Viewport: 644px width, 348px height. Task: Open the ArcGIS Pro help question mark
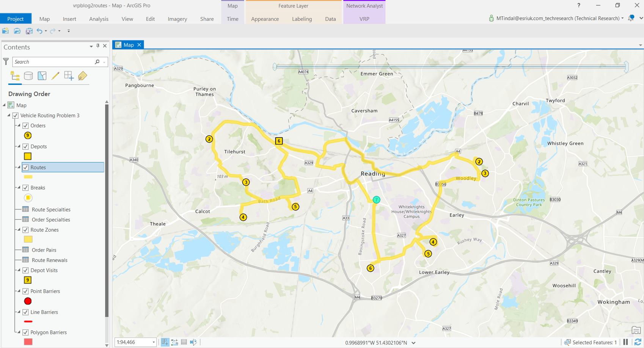click(x=579, y=5)
